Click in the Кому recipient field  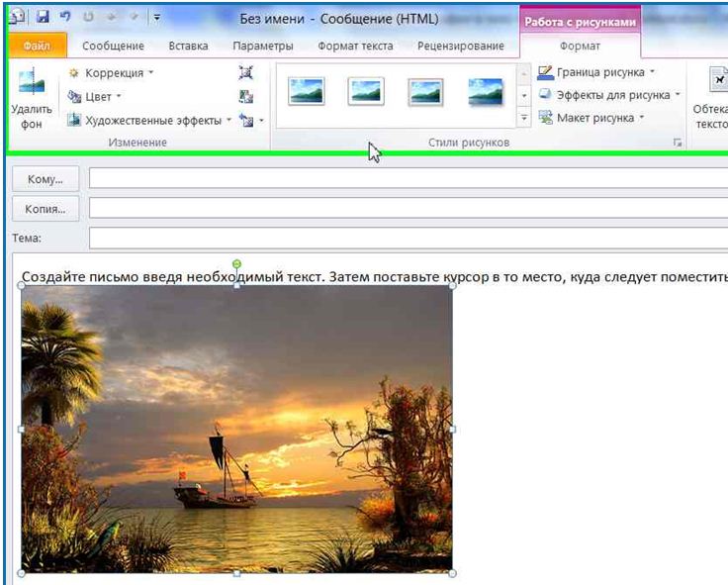point(409,178)
